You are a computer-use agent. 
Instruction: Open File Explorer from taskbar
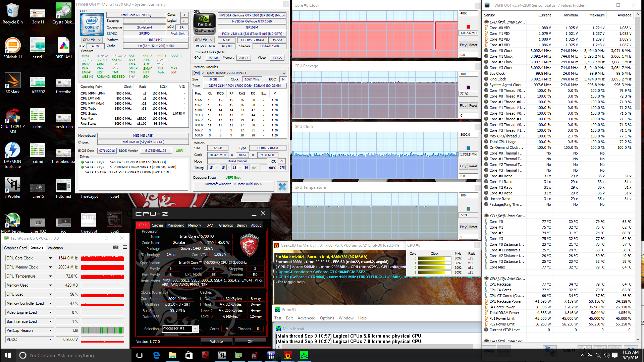(172, 355)
